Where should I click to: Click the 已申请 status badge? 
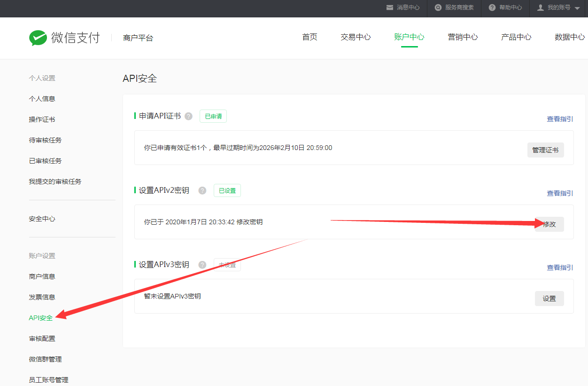[213, 116]
